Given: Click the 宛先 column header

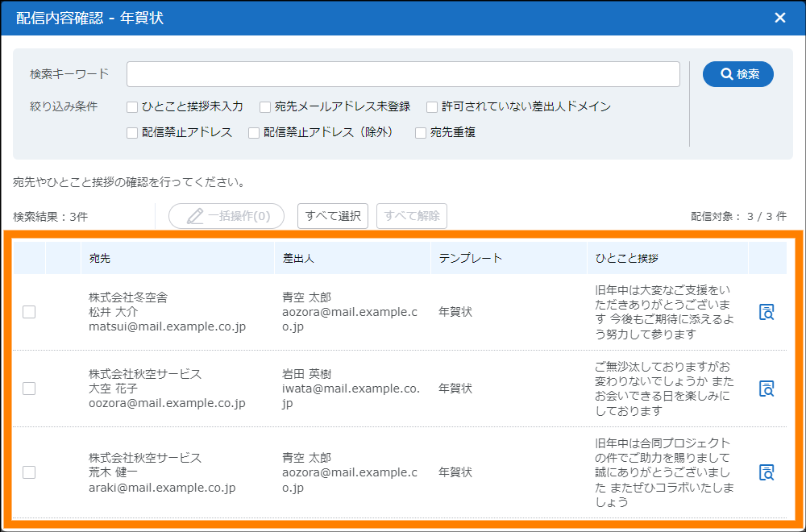Looking at the screenshot, I should click(100, 258).
